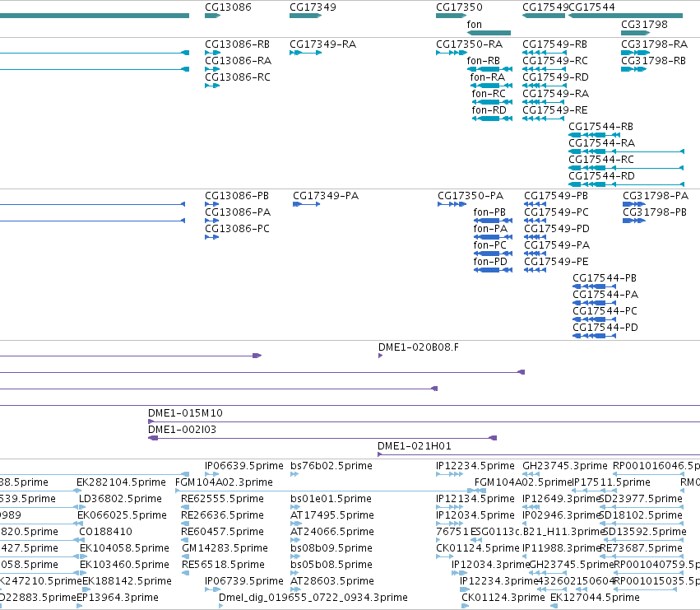Click the FGM104A02.3prime EST label
Image resolution: width=700 pixels, height=610 pixels.
[224, 482]
